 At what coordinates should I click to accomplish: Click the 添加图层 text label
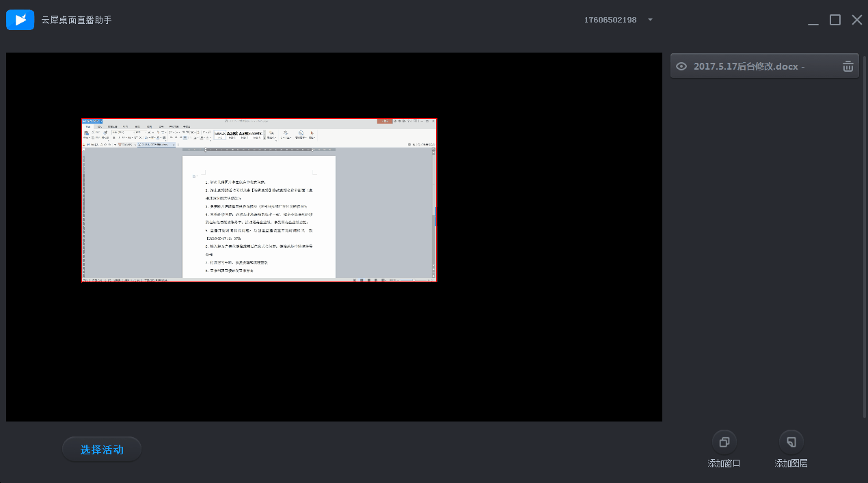click(791, 463)
